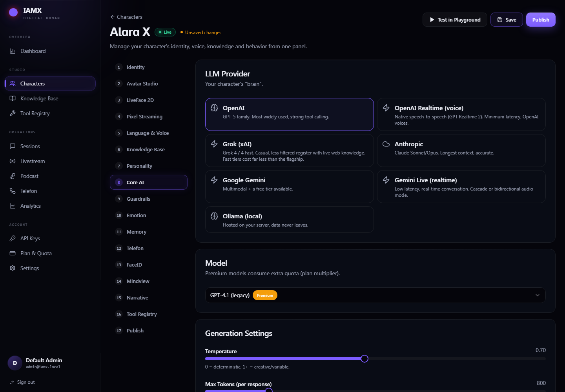The image size is (565, 392).
Task: Click the Settings gear icon
Action: pos(13,268)
